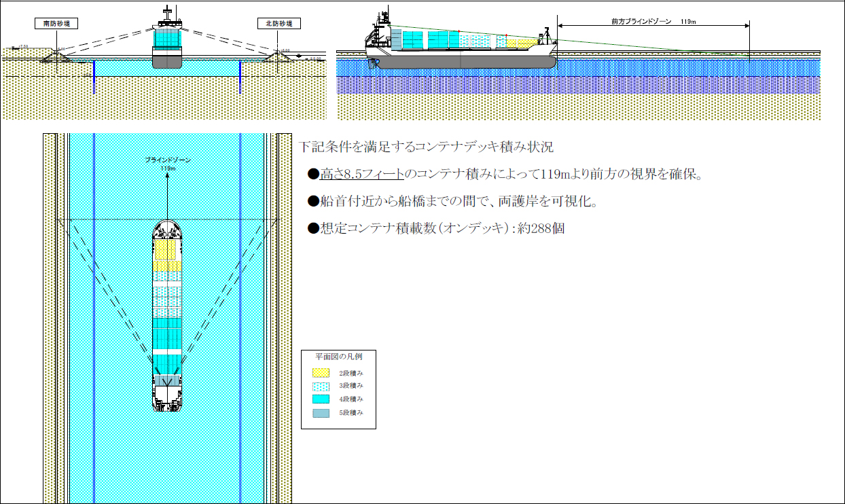
Task: Select the 平面図の凡例 legend title
Action: point(338,357)
